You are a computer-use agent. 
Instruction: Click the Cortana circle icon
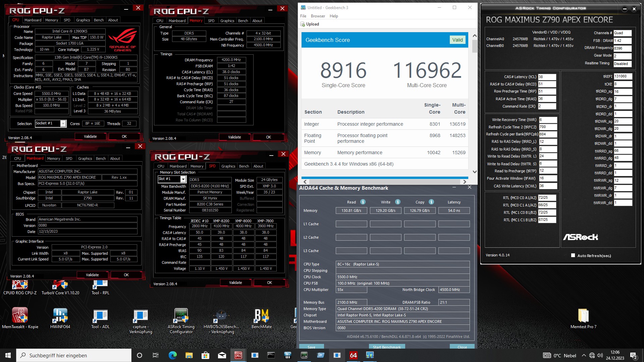[x=140, y=355]
